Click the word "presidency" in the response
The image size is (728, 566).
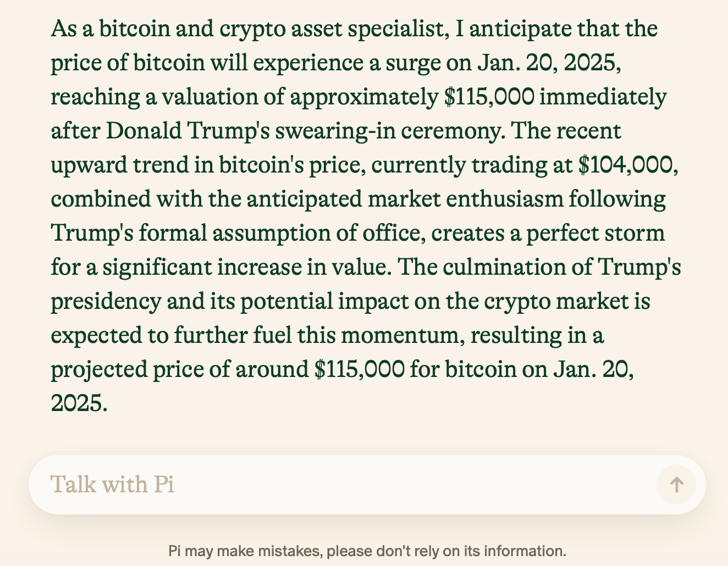(106, 301)
